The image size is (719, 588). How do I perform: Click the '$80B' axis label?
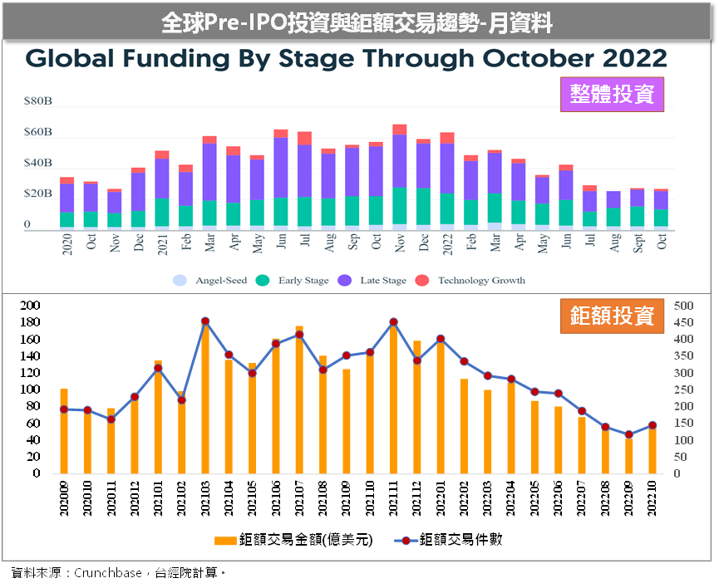(x=38, y=100)
